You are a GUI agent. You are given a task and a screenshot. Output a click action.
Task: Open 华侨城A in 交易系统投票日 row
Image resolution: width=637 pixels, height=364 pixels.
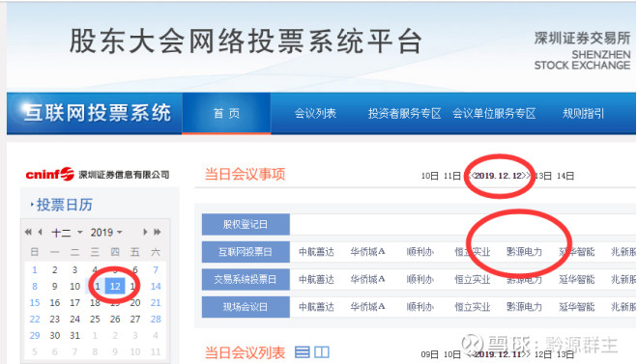coord(367,279)
